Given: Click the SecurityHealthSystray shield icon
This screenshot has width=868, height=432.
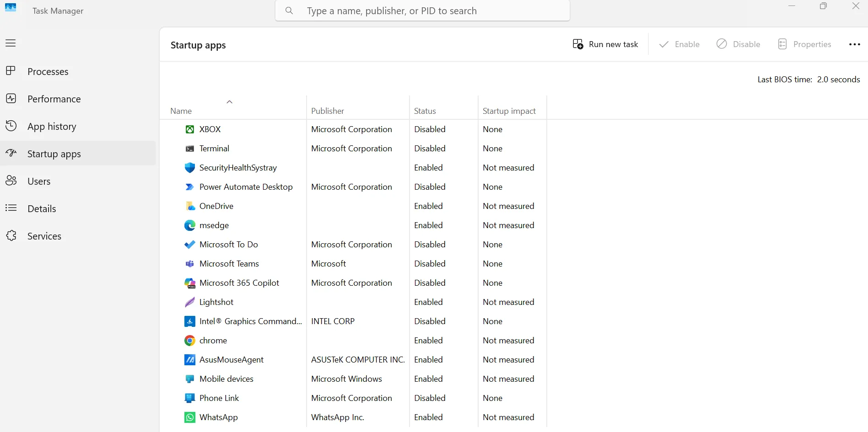Looking at the screenshot, I should point(190,168).
